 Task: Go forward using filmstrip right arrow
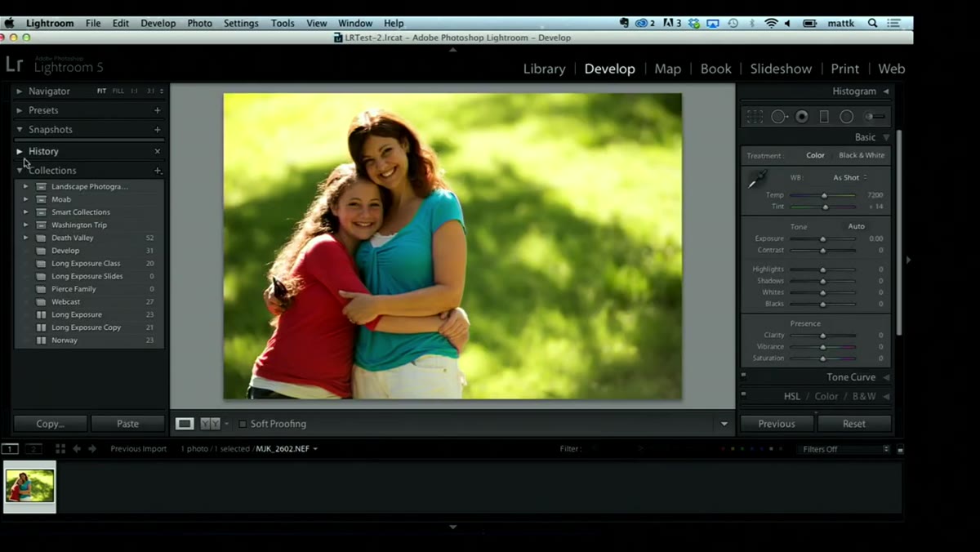[x=92, y=449]
